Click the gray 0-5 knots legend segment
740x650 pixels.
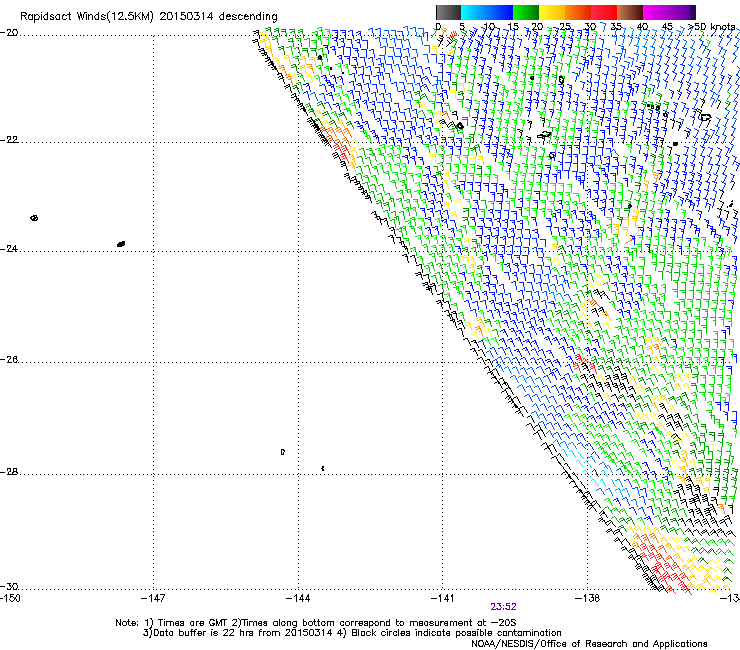pos(448,12)
